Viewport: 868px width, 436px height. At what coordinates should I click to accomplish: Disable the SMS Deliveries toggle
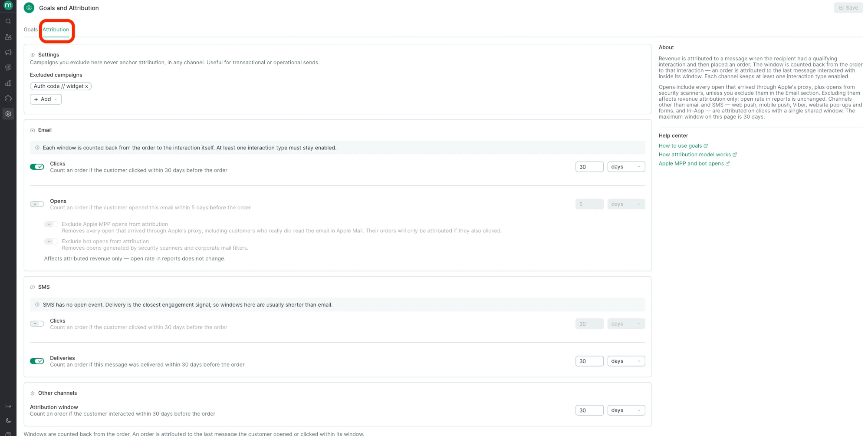coord(37,361)
